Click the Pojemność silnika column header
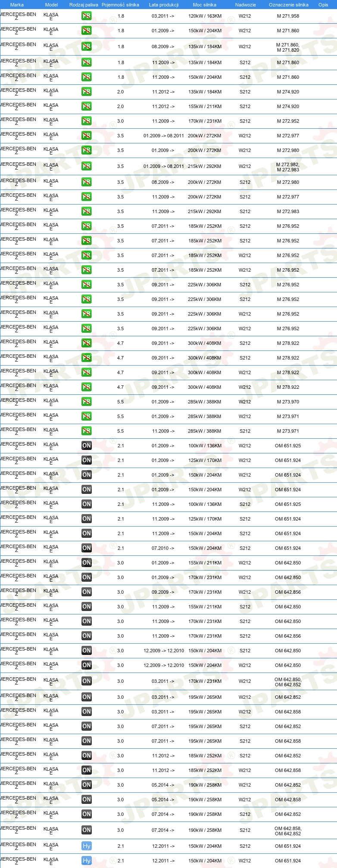337x868 pixels. [120, 5]
